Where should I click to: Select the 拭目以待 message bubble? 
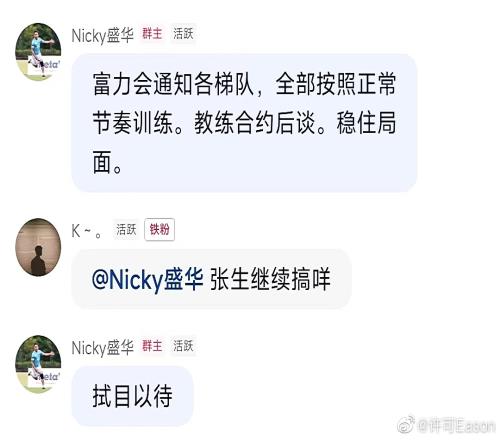click(132, 396)
